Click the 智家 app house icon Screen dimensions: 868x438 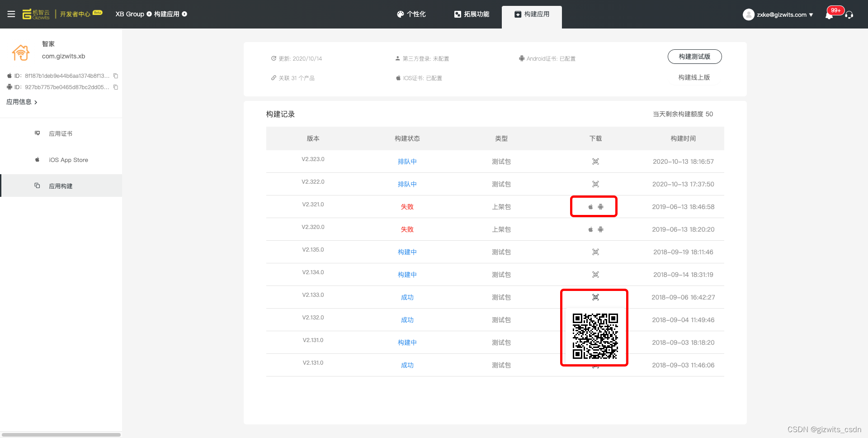tap(21, 52)
